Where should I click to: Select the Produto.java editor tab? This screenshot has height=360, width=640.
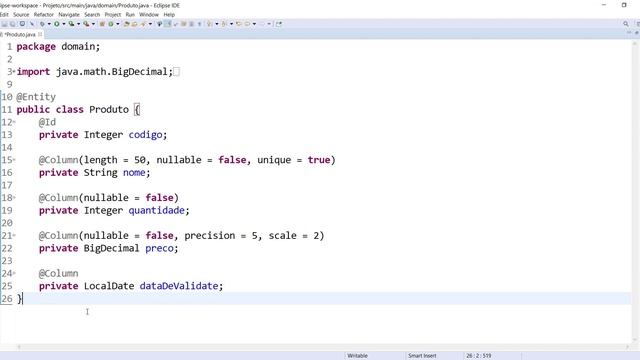tap(20, 35)
